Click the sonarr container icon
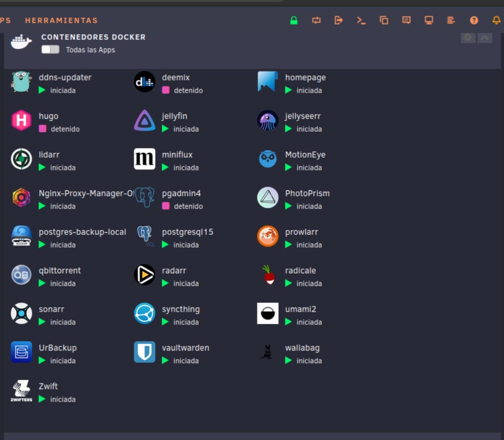This screenshot has height=440, width=504. (21, 313)
